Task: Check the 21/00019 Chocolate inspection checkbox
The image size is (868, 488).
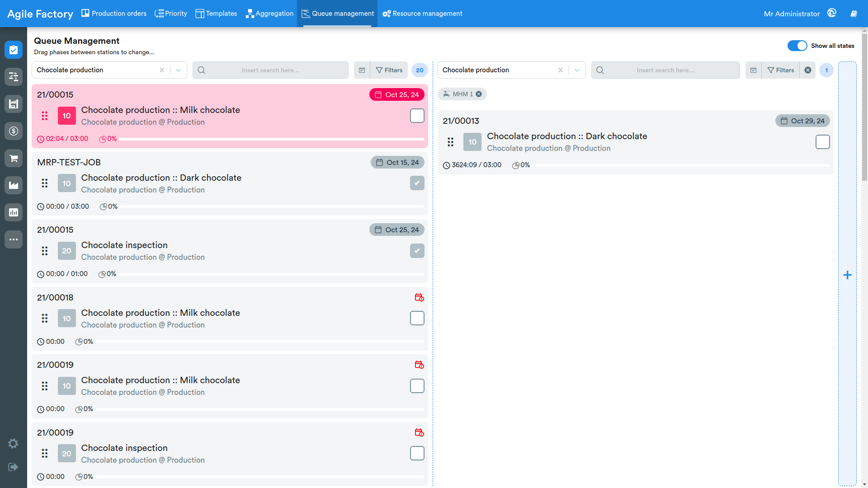Action: (417, 453)
